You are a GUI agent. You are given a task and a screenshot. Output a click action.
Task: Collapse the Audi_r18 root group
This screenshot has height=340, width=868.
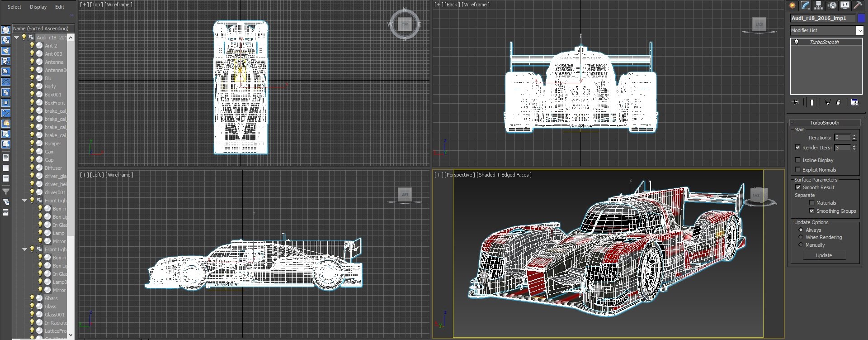coord(17,37)
